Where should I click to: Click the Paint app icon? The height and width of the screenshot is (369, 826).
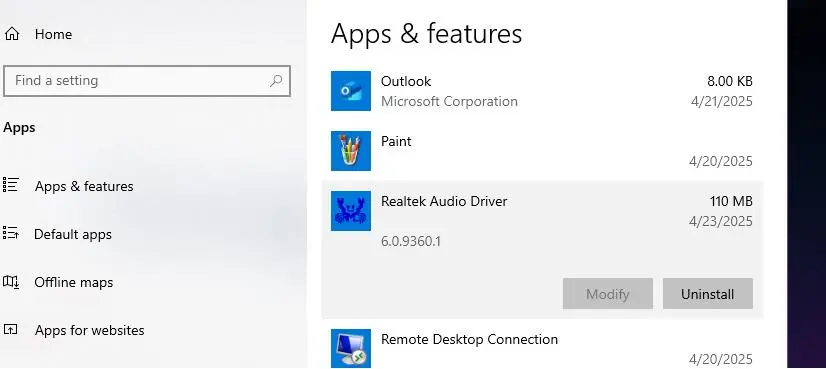click(351, 151)
